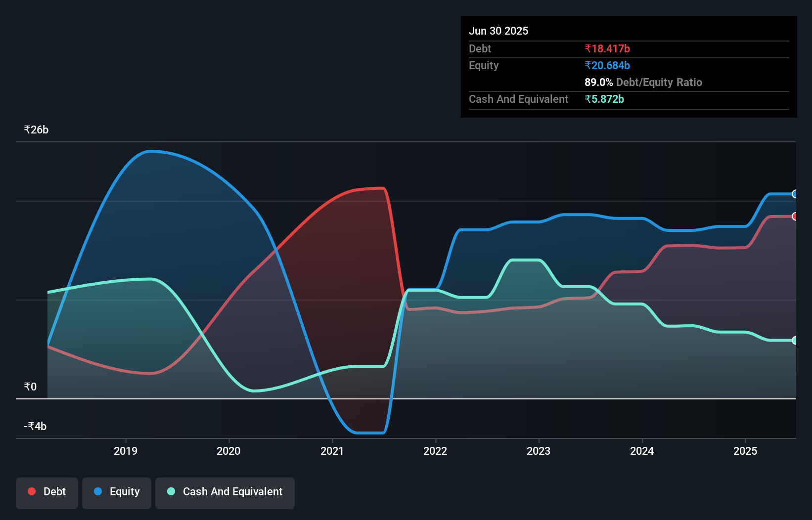
Task: Select the red Debt endpoint marker on chart
Action: pyautogui.click(x=795, y=216)
